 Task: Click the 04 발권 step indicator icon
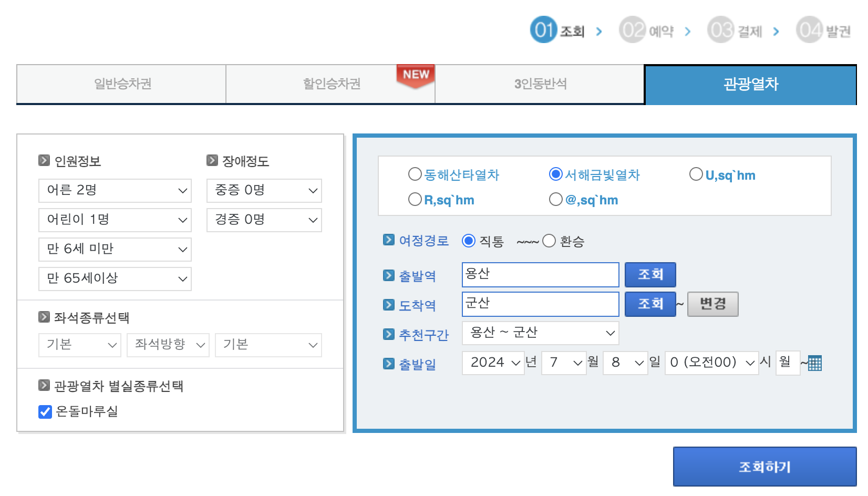point(809,30)
